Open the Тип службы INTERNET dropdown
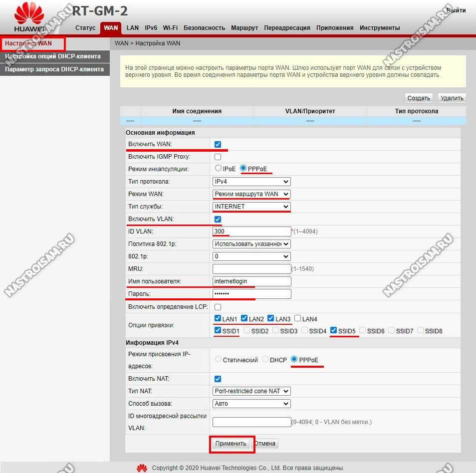The image size is (476, 473). 251,207
